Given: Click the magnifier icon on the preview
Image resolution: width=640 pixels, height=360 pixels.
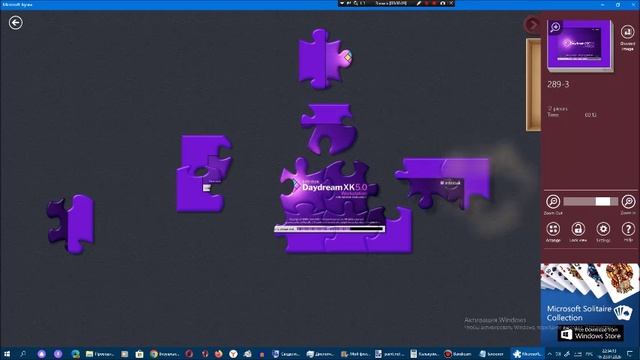Looking at the screenshot, I should tap(555, 27).
